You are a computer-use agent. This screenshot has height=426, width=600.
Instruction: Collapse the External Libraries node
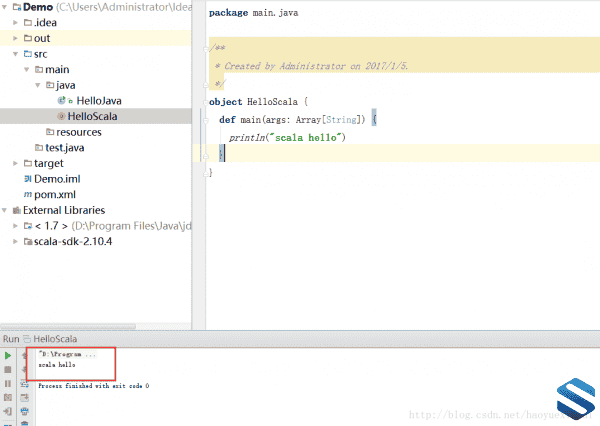tap(5, 210)
